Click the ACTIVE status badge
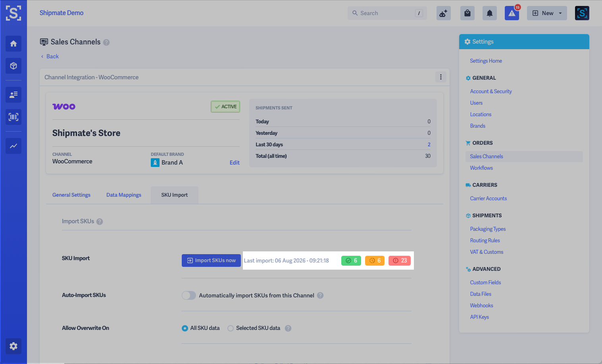602x364 pixels. [x=225, y=107]
